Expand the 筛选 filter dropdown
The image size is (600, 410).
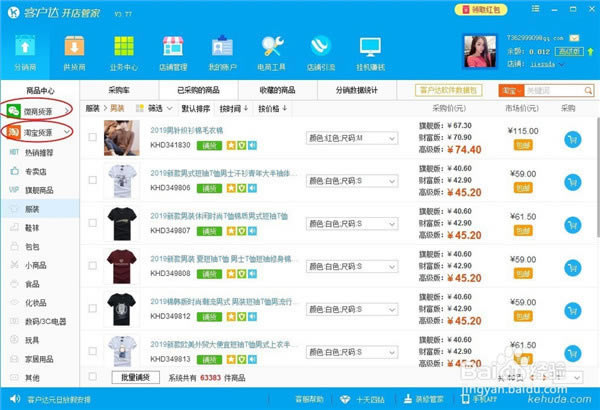(x=155, y=109)
